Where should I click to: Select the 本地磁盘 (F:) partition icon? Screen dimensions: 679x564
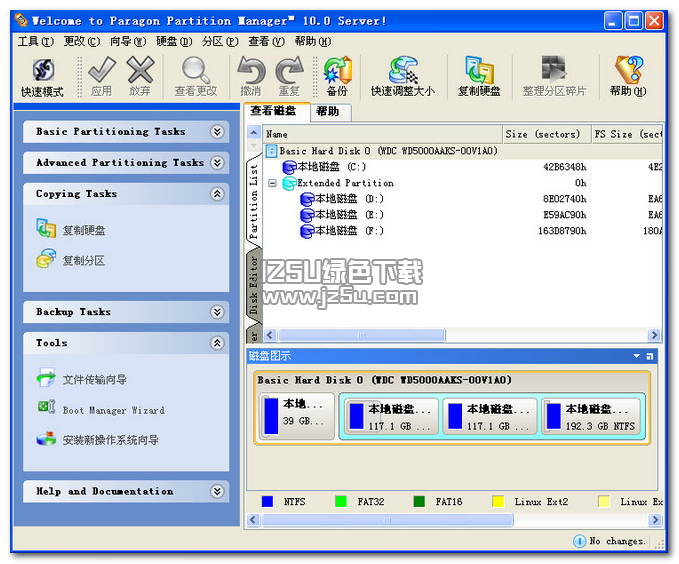(x=307, y=231)
